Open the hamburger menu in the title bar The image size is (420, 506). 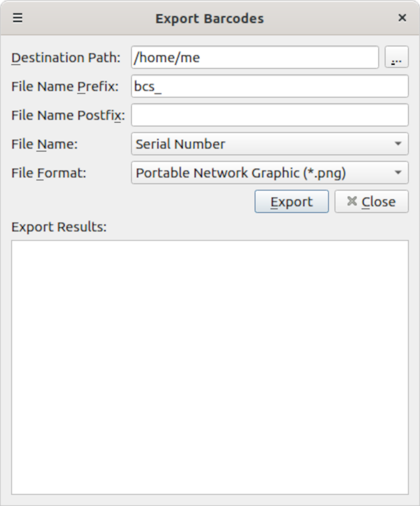click(18, 18)
